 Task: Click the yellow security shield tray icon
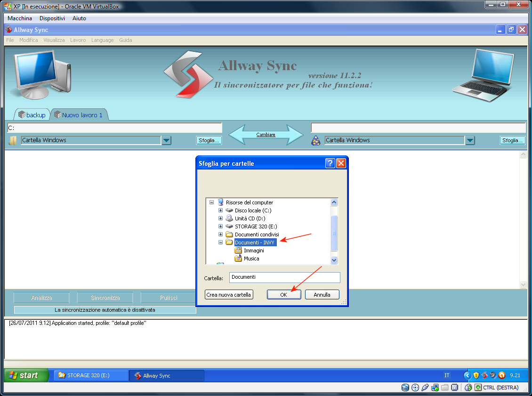click(476, 375)
